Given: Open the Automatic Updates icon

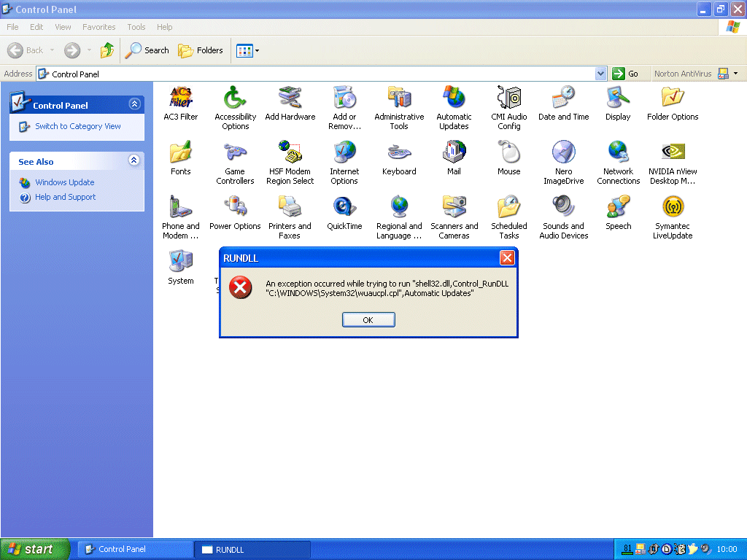Looking at the screenshot, I should coord(454,98).
